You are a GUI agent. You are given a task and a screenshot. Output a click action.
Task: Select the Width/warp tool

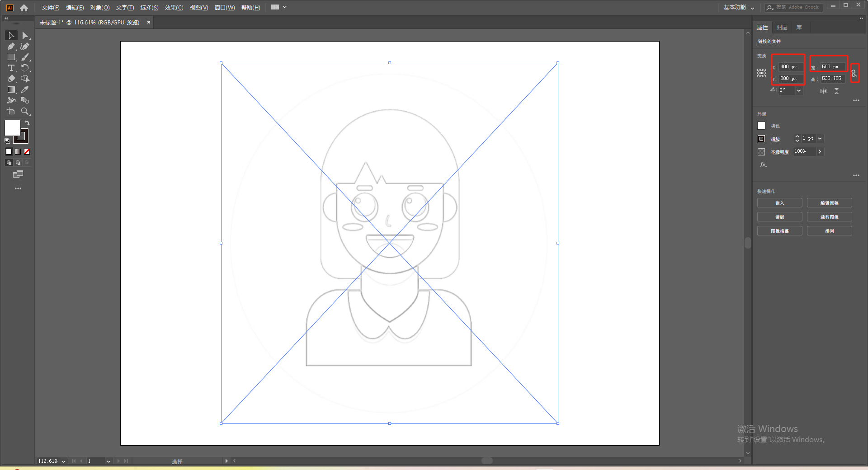(11, 100)
